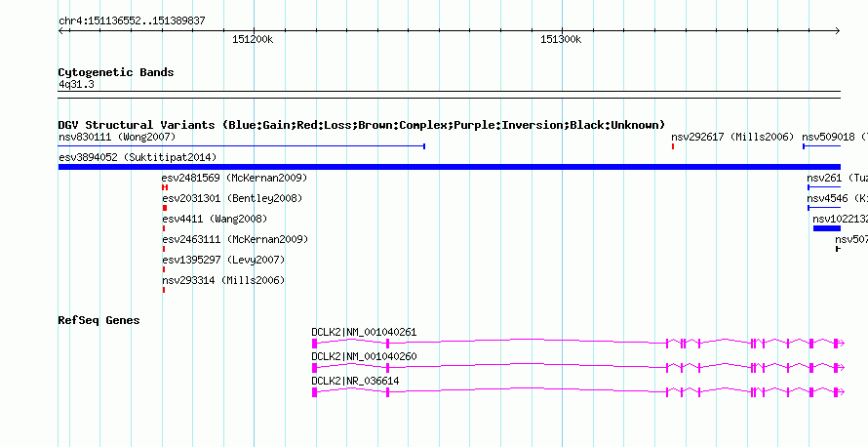Click the thin blue nsv830111 gain line
This screenshot has width=868, height=447.
241,146
